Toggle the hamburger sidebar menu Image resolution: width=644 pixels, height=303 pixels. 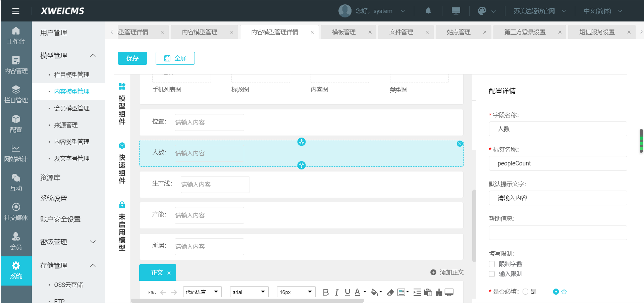16,11
